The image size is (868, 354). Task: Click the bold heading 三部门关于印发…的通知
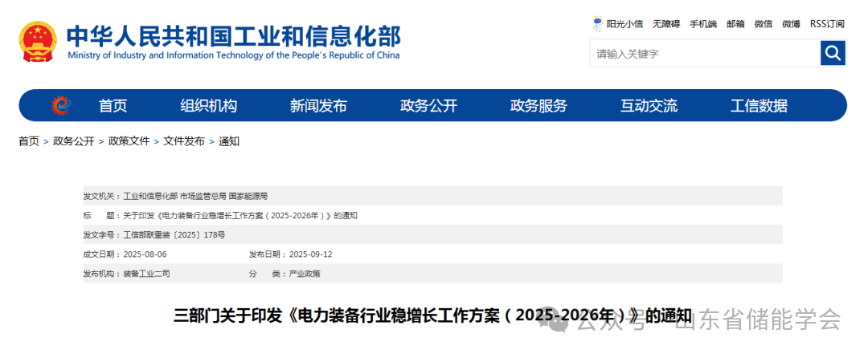pyautogui.click(x=432, y=316)
